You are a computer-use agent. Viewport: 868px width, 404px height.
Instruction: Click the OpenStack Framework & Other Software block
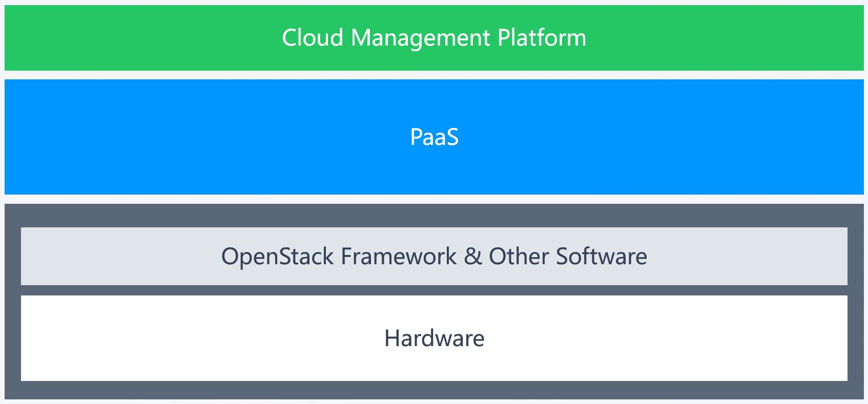434,256
